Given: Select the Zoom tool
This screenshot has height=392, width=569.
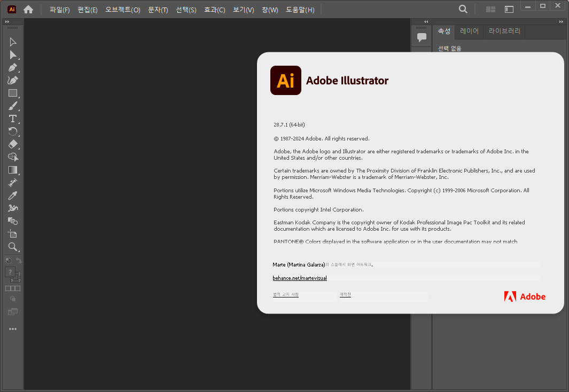Looking at the screenshot, I should pos(13,247).
